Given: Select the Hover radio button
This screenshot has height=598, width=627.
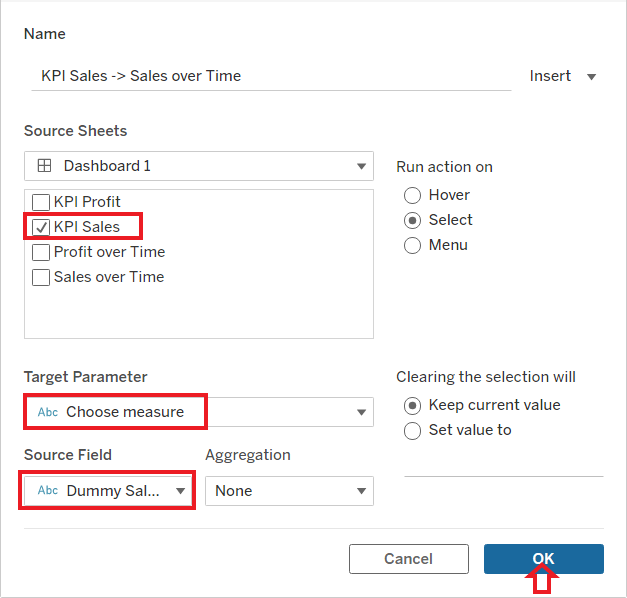Looking at the screenshot, I should coord(412,196).
